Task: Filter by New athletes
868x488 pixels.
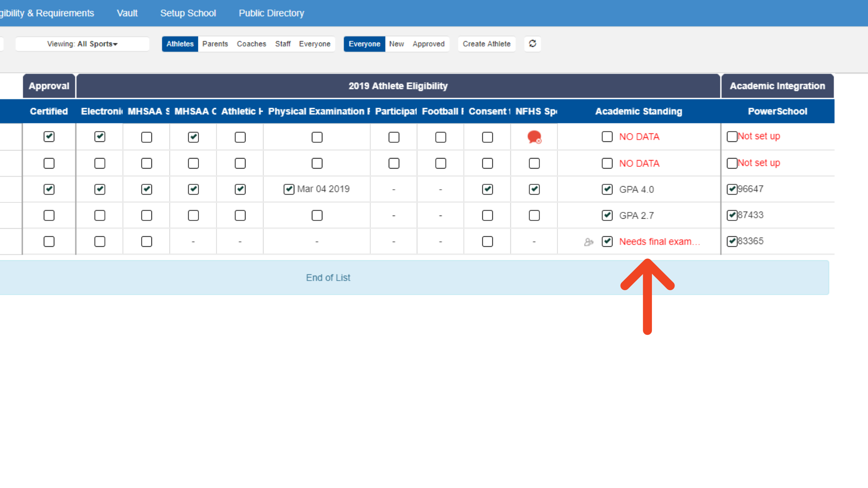Action: [396, 44]
